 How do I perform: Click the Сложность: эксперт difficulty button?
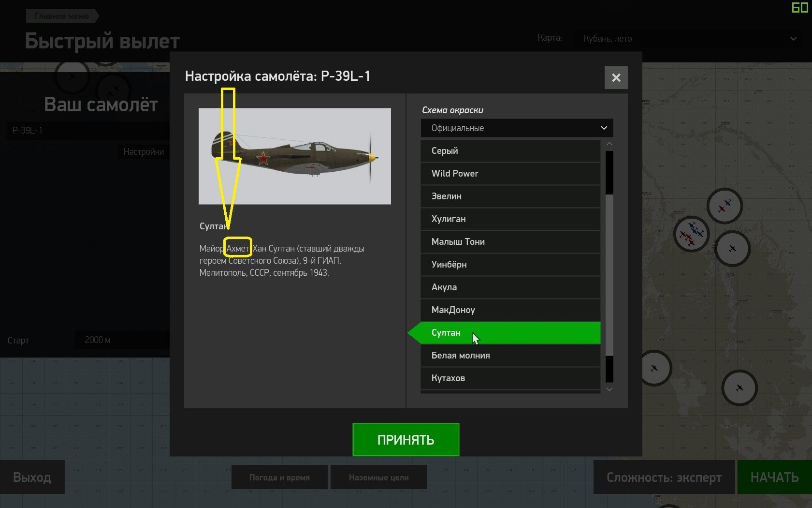(x=664, y=478)
